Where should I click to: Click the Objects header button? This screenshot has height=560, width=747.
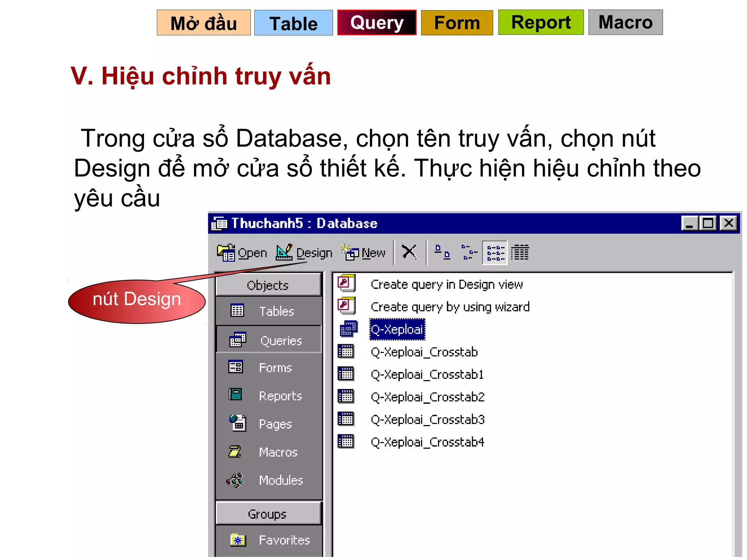tap(268, 285)
